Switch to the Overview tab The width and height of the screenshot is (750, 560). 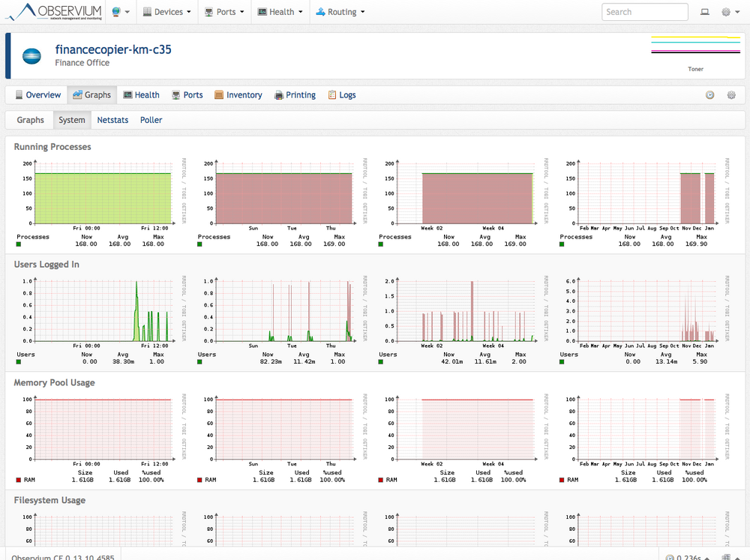point(38,95)
